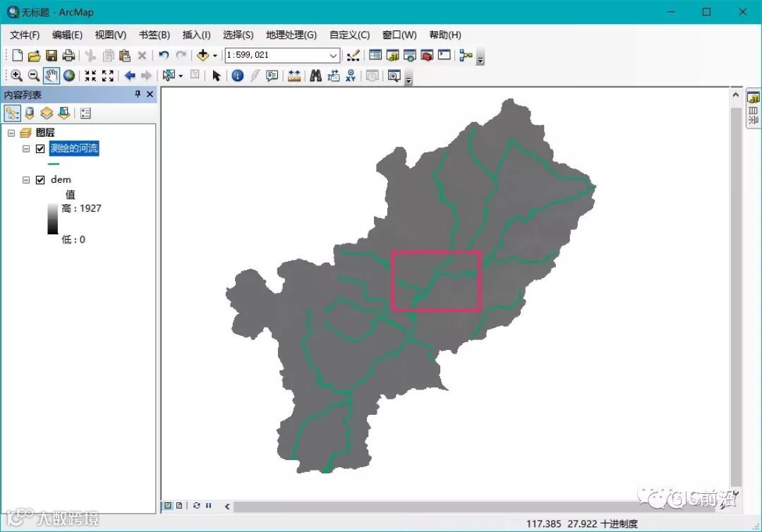This screenshot has width=762, height=532.
Task: Choose the Select Features tool
Action: (169, 75)
